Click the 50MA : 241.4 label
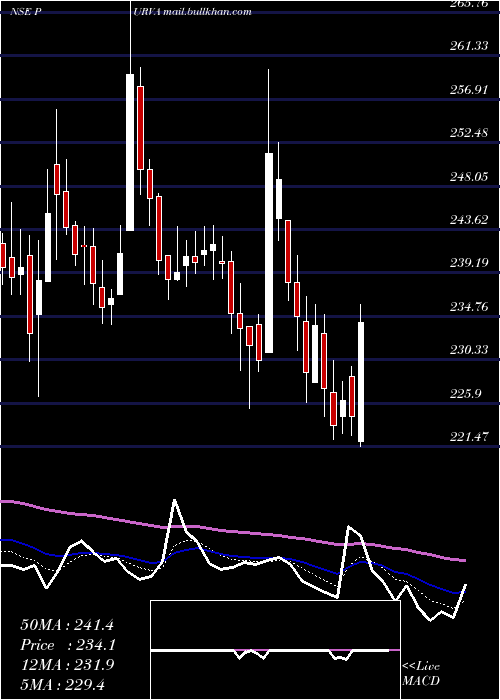Screen dimensions: 500x700 (x=68, y=625)
